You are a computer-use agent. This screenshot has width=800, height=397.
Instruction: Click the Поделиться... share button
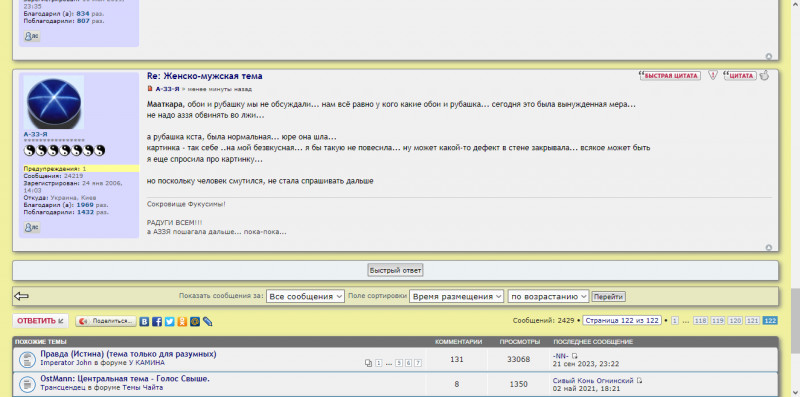pyautogui.click(x=106, y=321)
